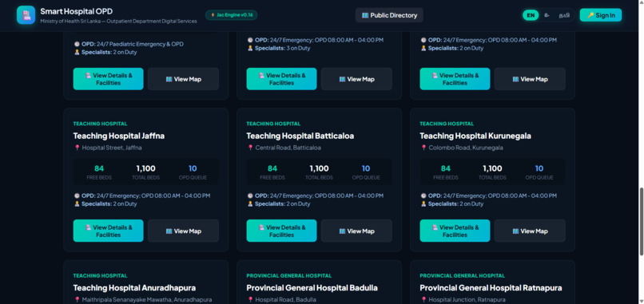Open details for the Paediatric Emergency hospital card
Screen dimensions: 644x304
(109, 79)
